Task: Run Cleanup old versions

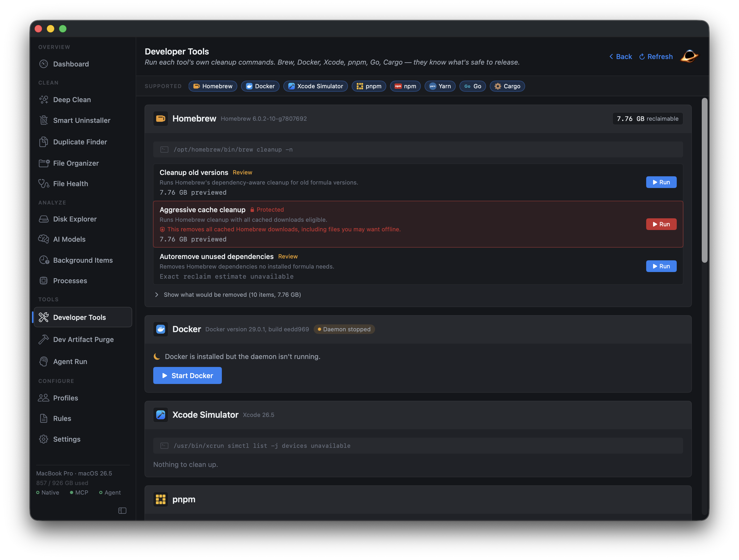Action: click(x=661, y=182)
